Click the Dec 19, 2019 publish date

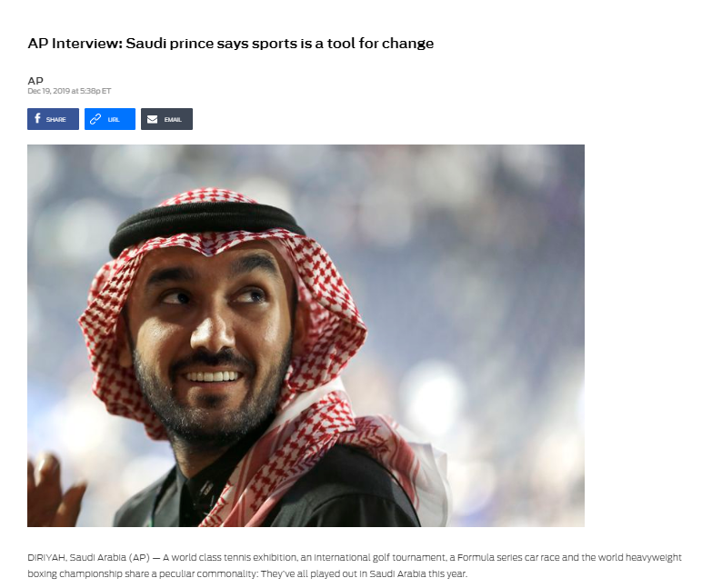click(48, 91)
